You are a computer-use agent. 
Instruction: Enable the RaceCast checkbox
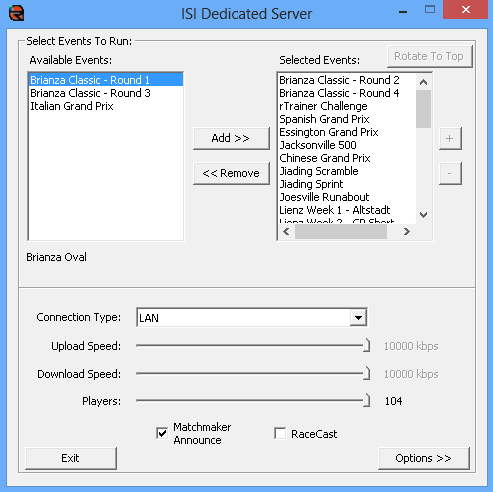pos(280,434)
